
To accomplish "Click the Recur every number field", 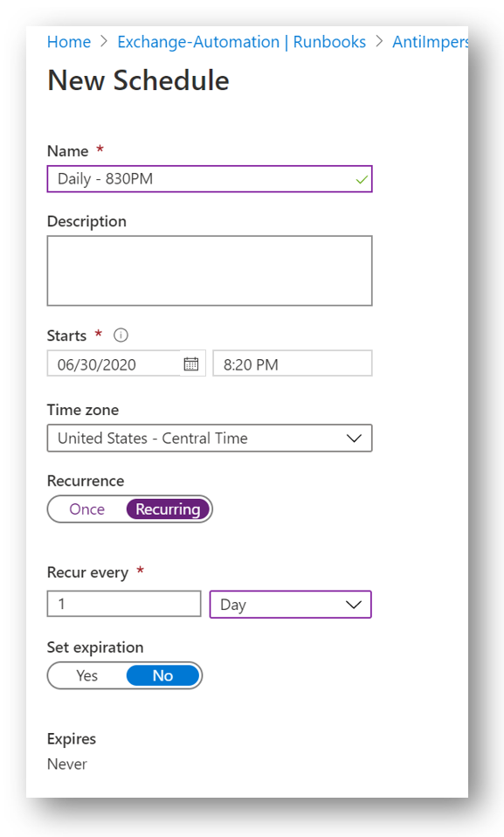I will [x=124, y=604].
